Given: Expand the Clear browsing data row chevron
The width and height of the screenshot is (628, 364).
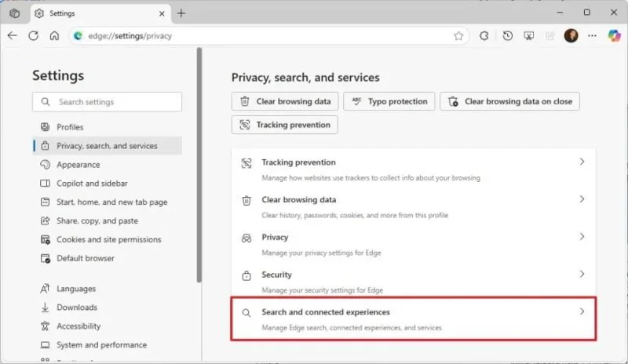Looking at the screenshot, I should pos(582,199).
